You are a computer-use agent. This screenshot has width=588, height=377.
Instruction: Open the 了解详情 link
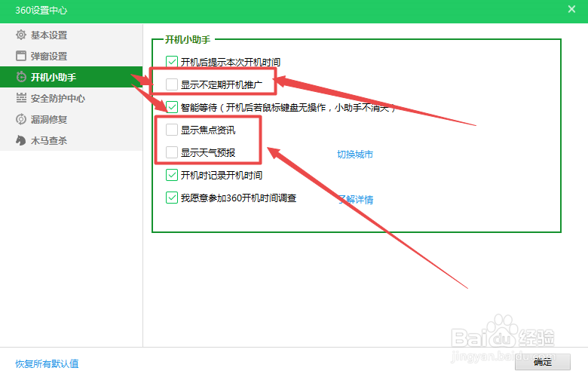356,200
